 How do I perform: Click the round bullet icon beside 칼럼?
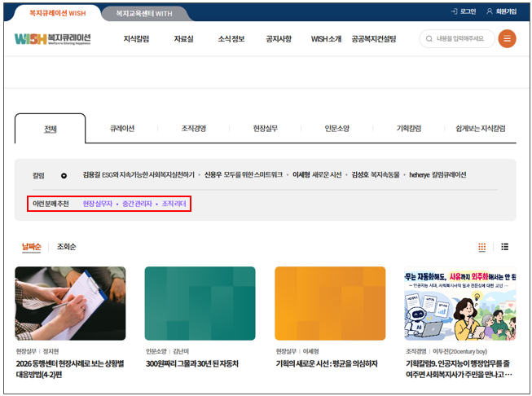(64, 176)
